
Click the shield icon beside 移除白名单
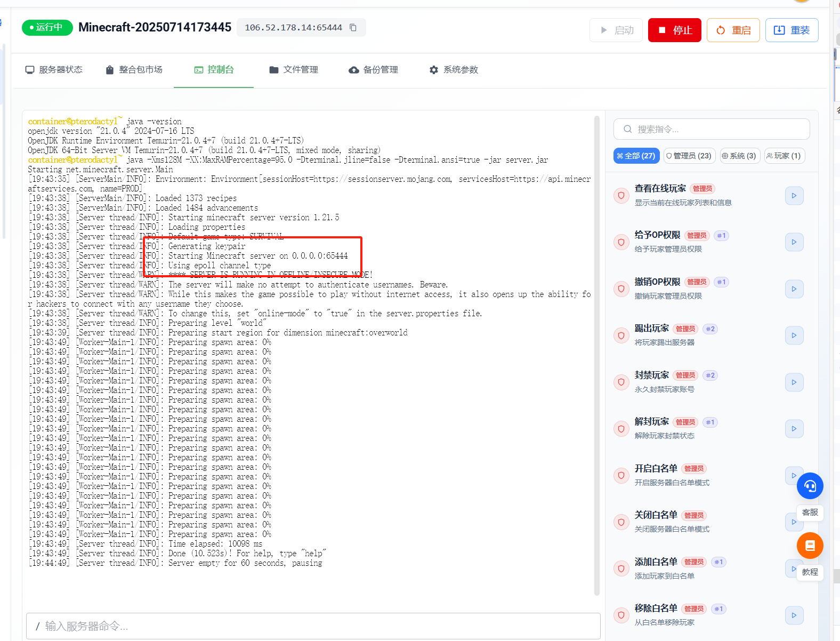pos(621,615)
